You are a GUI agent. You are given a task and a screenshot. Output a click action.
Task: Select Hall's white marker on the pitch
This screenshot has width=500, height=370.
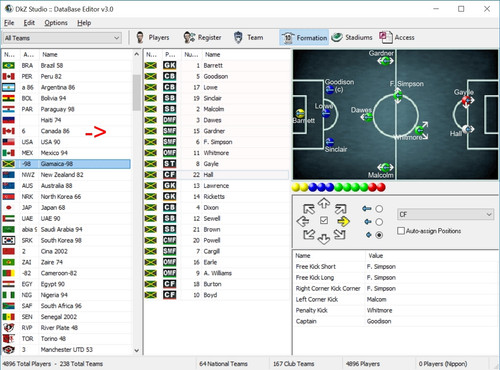pos(468,129)
